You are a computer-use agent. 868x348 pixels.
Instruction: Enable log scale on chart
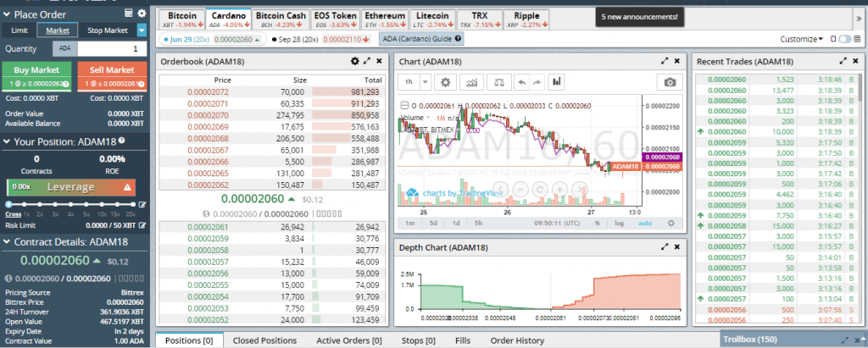click(620, 223)
